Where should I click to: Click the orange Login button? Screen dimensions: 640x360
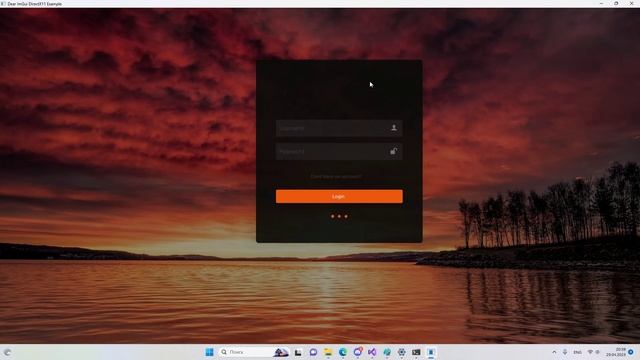pos(339,196)
